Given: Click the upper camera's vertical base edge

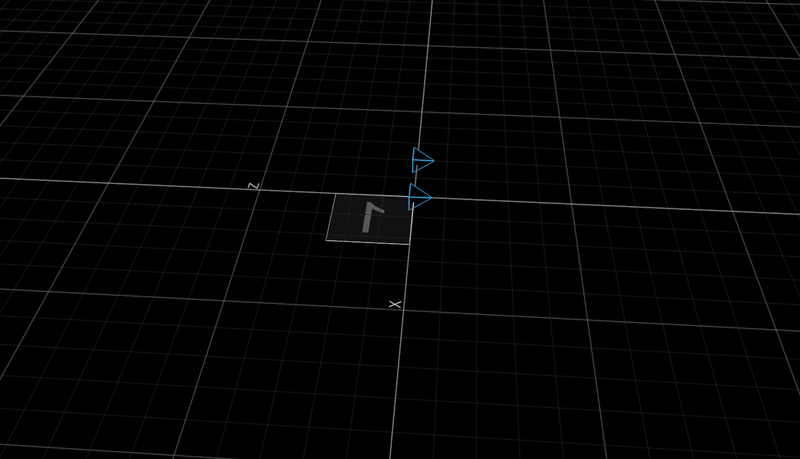Looking at the screenshot, I should (x=414, y=160).
